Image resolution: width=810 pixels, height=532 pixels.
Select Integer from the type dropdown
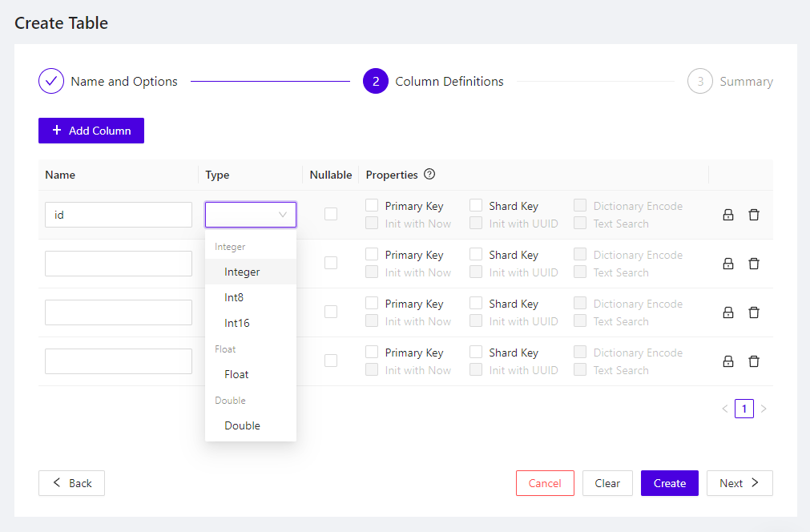(242, 272)
